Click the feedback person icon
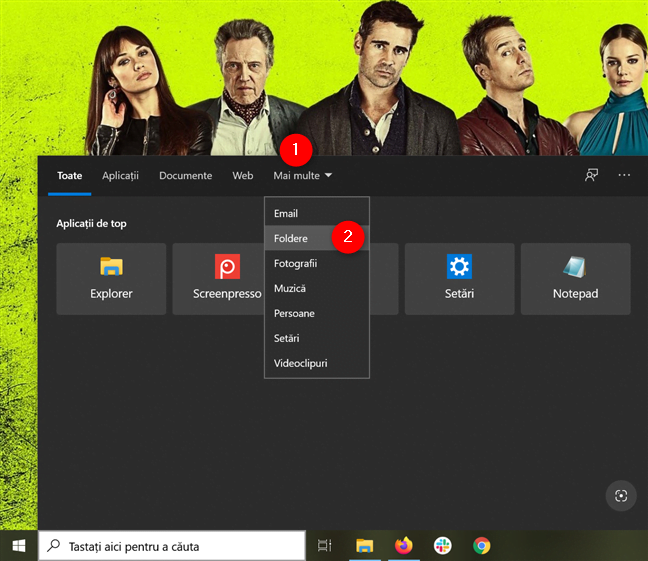The width and height of the screenshot is (648, 561). [x=591, y=175]
